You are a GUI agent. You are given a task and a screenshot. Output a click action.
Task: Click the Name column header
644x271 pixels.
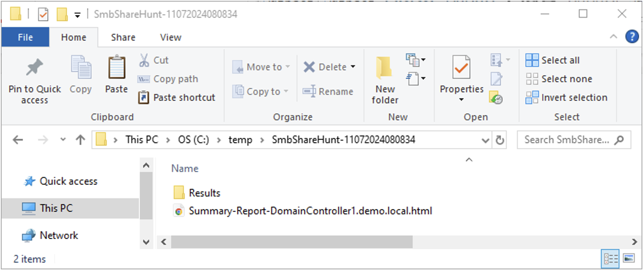[185, 168]
